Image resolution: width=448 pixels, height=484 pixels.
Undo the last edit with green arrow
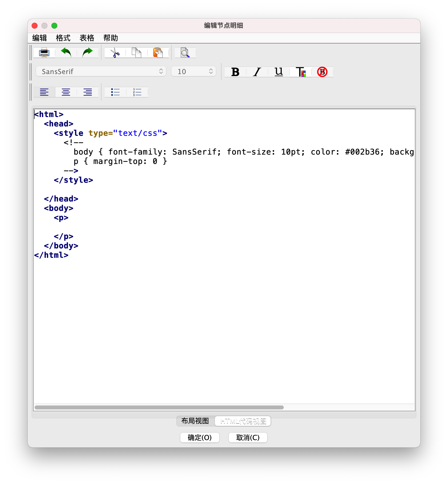66,53
